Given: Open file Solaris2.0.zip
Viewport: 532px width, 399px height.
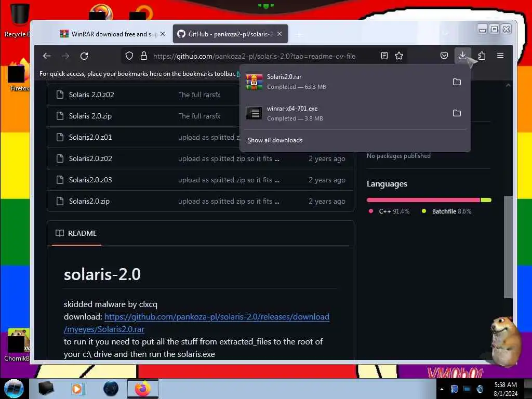Looking at the screenshot, I should coord(89,201).
